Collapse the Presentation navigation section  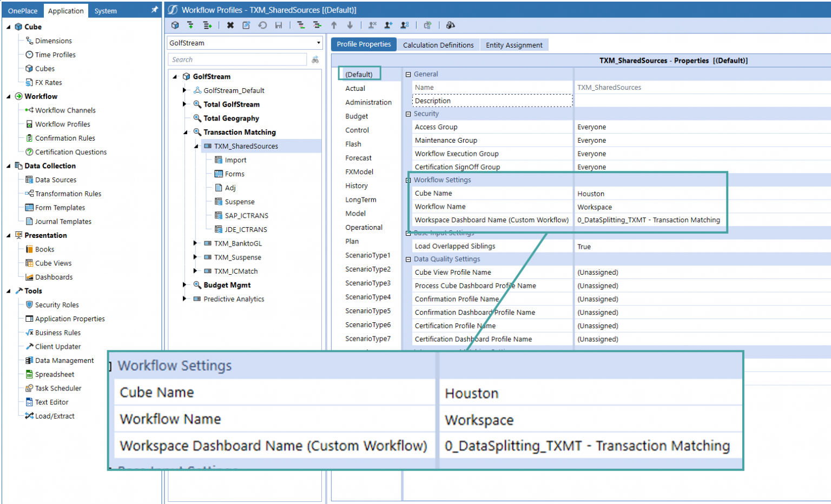click(8, 236)
